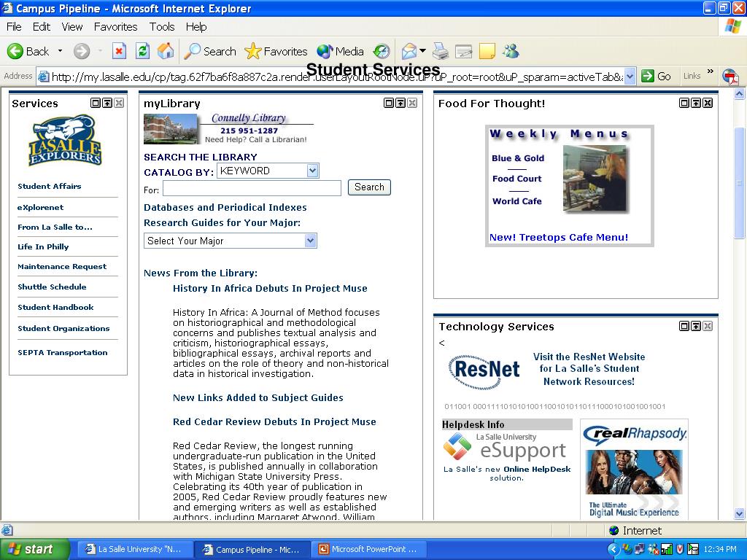Maximize the myLibrary channel panel icon

(x=389, y=103)
